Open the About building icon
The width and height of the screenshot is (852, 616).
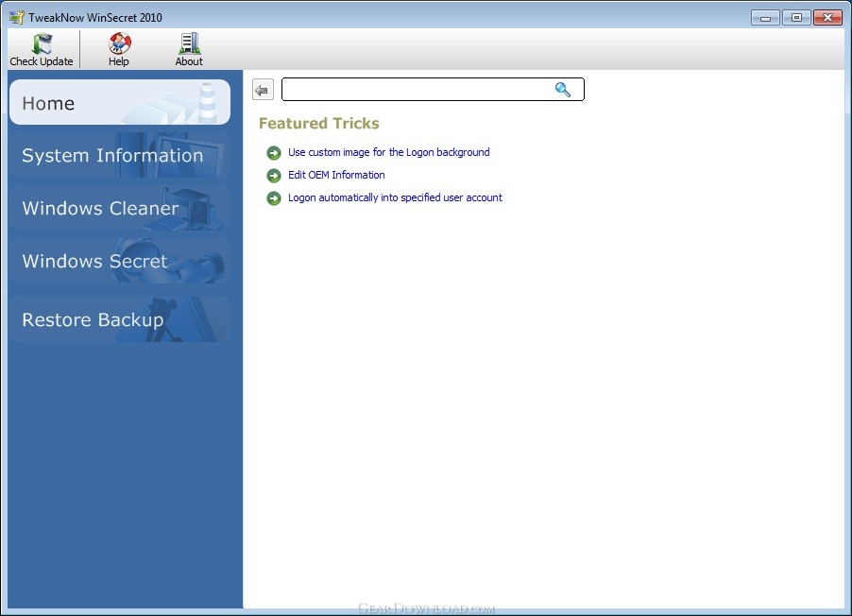[189, 43]
